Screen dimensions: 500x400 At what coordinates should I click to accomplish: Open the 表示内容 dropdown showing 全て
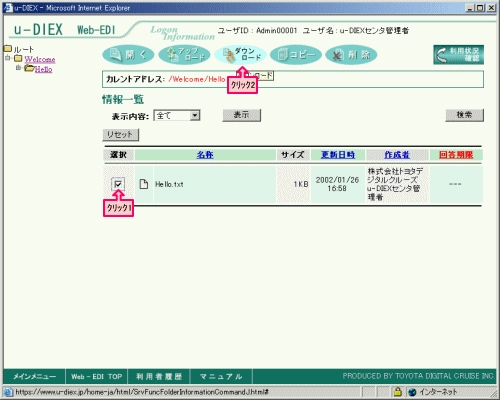pos(177,116)
